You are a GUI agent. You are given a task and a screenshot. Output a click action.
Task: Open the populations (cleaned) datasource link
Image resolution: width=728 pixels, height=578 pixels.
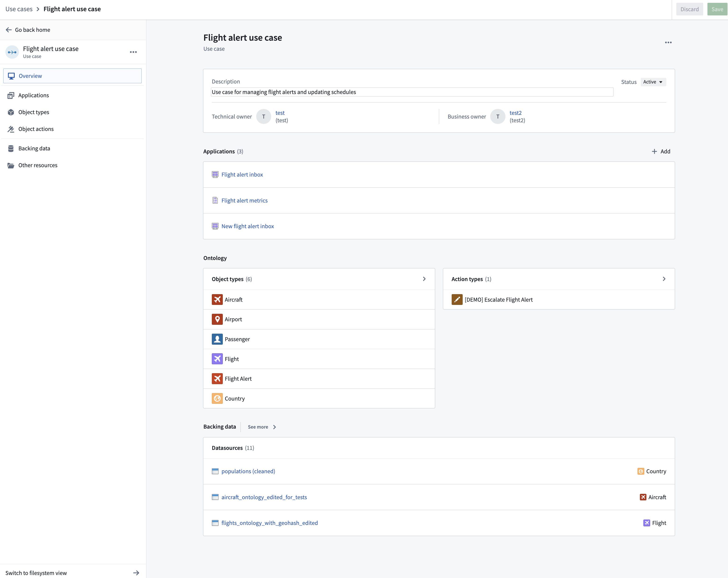pos(248,471)
